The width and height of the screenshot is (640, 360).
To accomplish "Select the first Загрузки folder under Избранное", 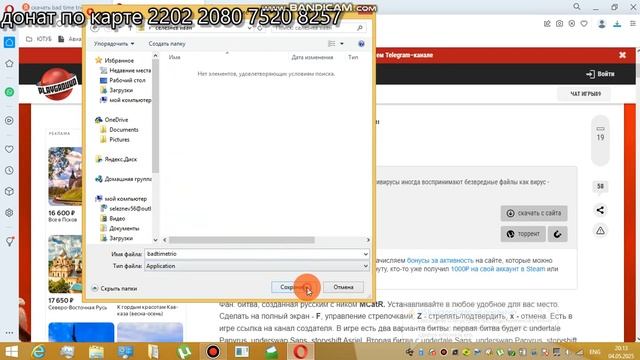I will [x=121, y=90].
